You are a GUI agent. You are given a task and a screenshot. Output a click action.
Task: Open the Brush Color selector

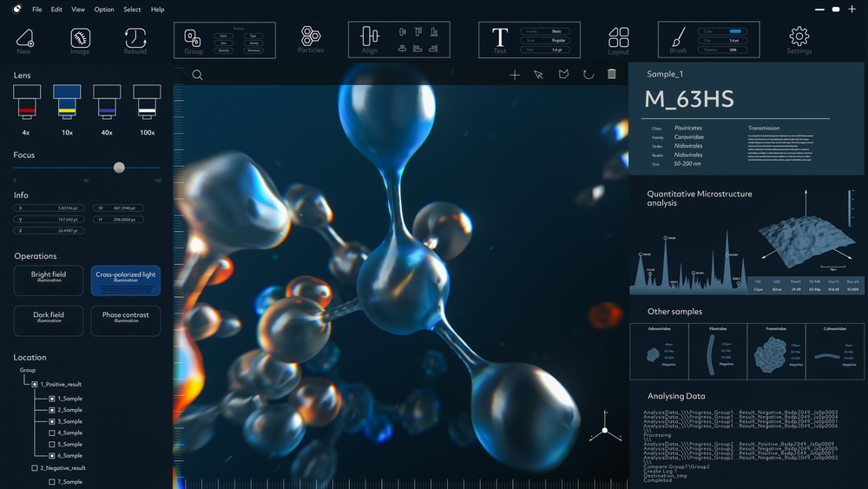point(722,31)
